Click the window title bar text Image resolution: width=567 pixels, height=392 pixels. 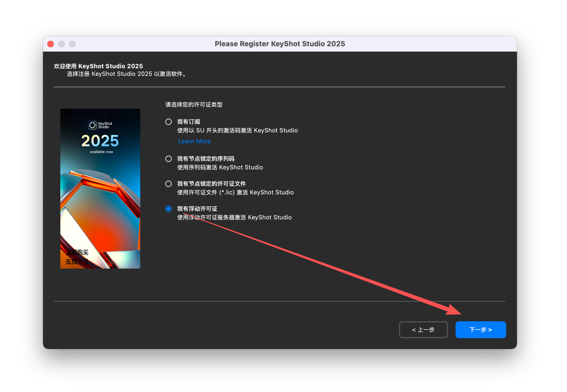pyautogui.click(x=280, y=44)
